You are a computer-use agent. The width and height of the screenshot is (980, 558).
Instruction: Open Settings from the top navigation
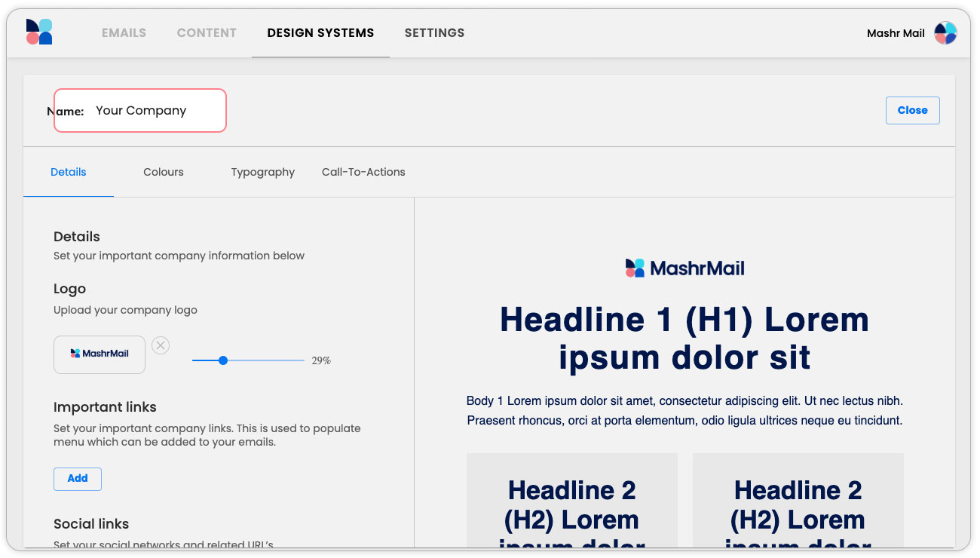coord(434,33)
